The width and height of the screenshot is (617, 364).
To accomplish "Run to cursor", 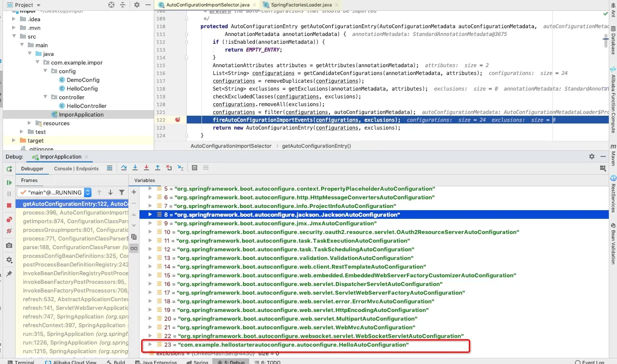I will [x=180, y=168].
